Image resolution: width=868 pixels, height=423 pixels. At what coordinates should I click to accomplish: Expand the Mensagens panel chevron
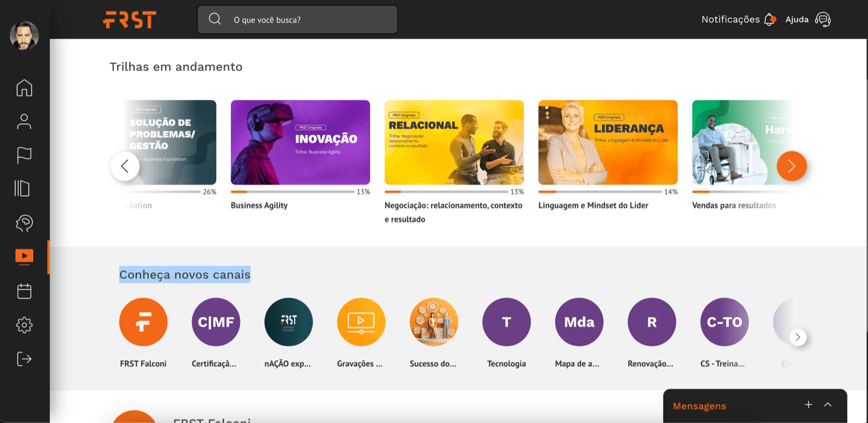pyautogui.click(x=828, y=405)
